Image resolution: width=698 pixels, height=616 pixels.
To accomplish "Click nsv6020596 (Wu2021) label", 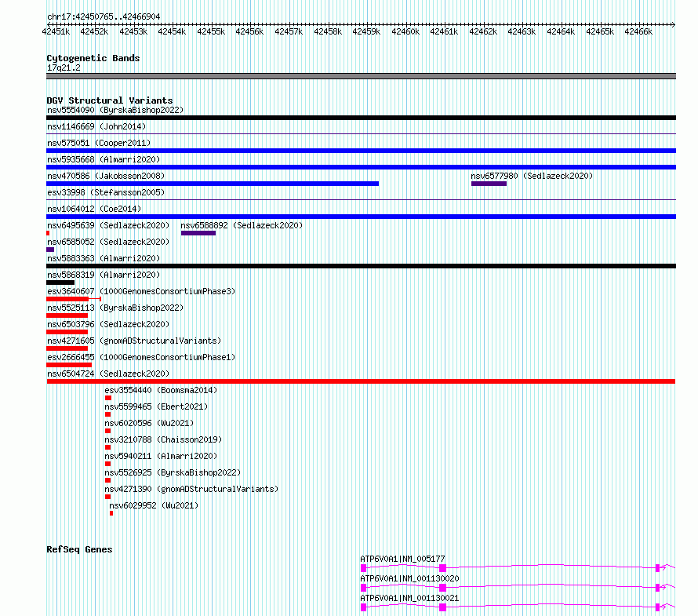I will coord(149,423).
